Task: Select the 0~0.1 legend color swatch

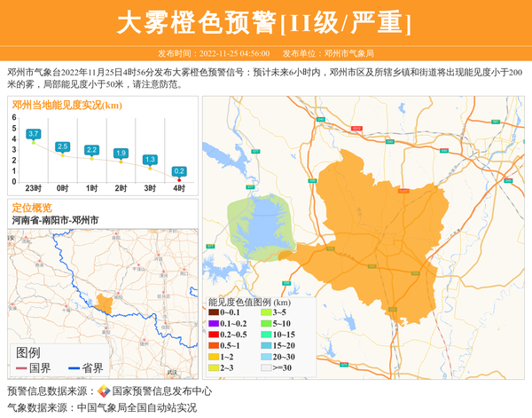Action: tap(214, 313)
